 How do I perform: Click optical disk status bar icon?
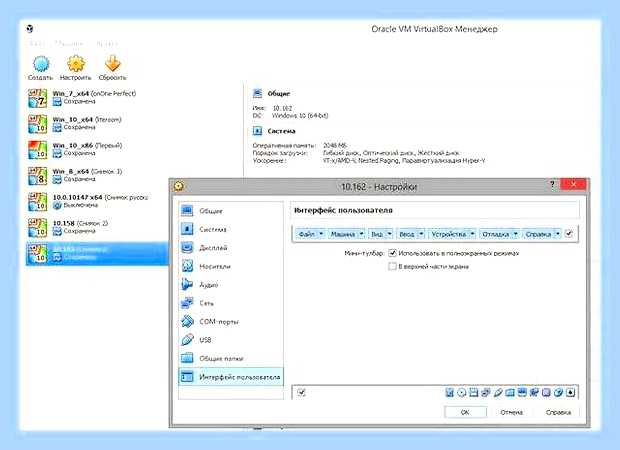pyautogui.click(x=461, y=393)
